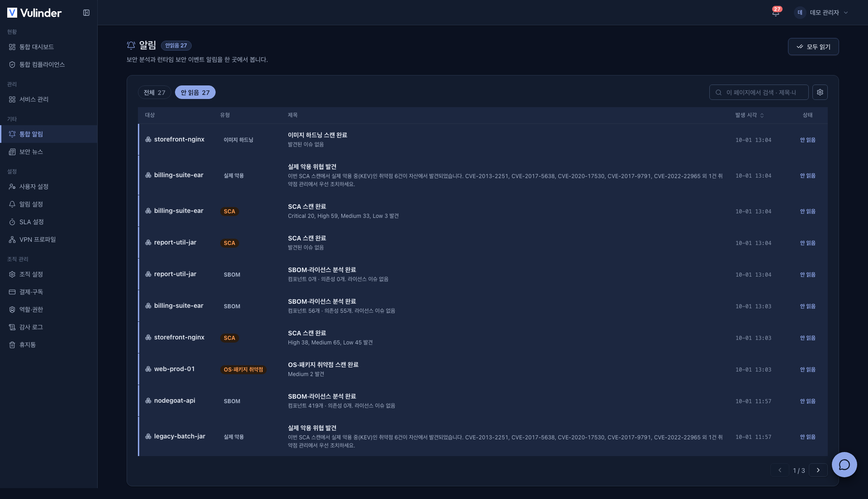
Task: Click billing-suite-ear 실제 악용 위협 발견 title
Action: click(312, 167)
